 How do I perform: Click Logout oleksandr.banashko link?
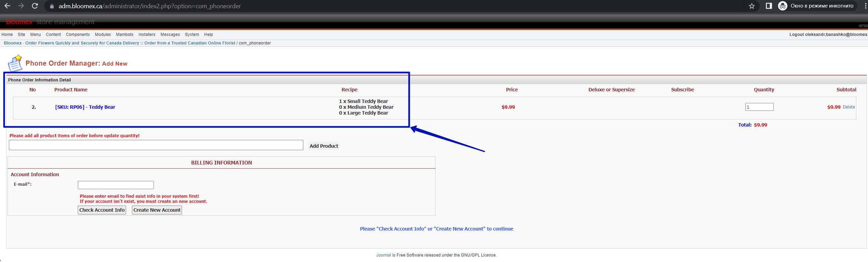pyautogui.click(x=829, y=35)
